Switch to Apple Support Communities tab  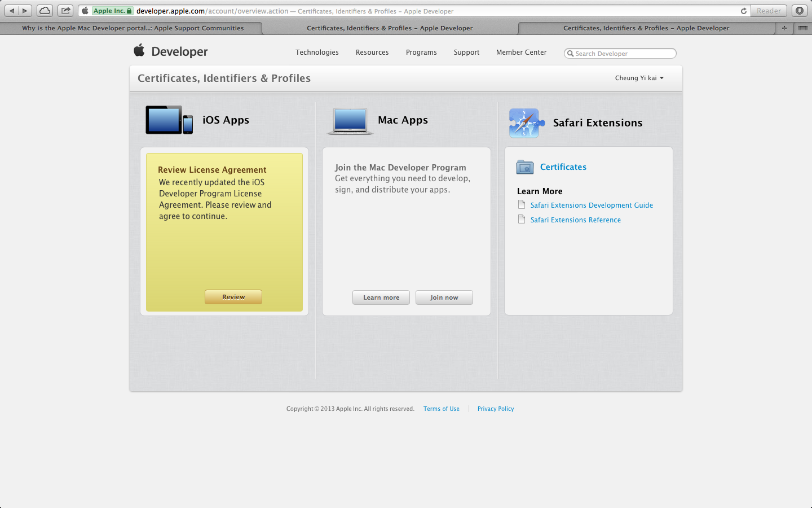133,28
